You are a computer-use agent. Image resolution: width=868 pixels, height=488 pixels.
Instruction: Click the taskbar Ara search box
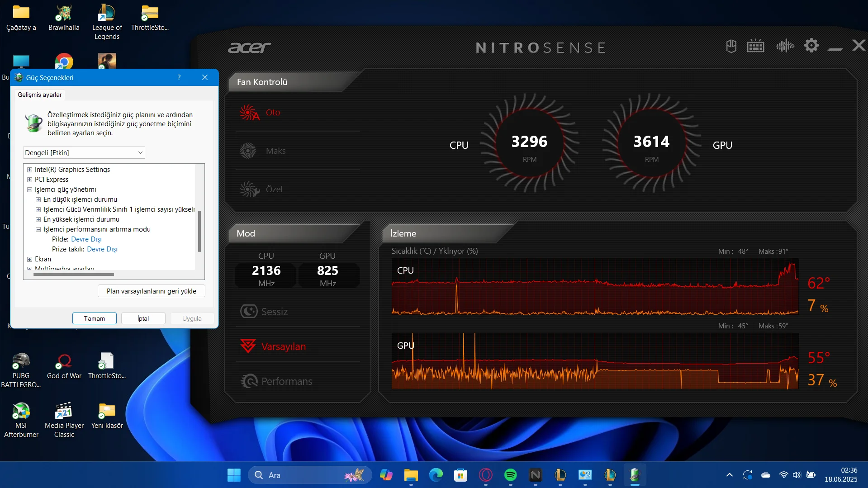point(310,475)
